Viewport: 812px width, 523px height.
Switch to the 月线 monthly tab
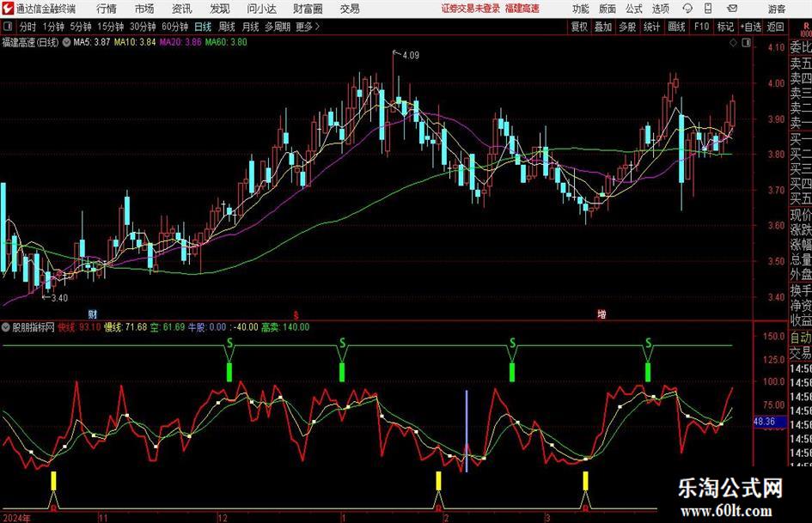coord(251,27)
